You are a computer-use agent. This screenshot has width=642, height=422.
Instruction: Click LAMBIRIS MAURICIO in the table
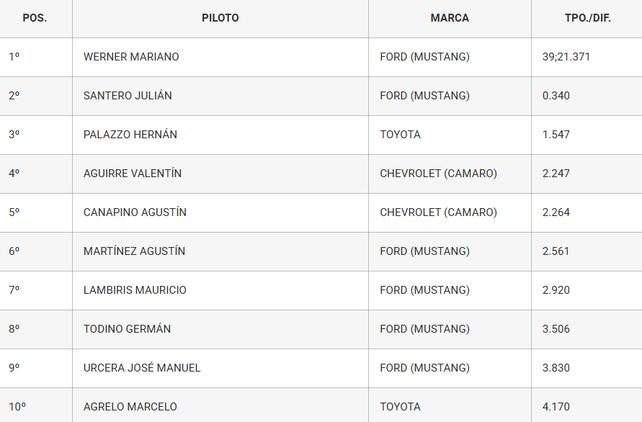135,290
